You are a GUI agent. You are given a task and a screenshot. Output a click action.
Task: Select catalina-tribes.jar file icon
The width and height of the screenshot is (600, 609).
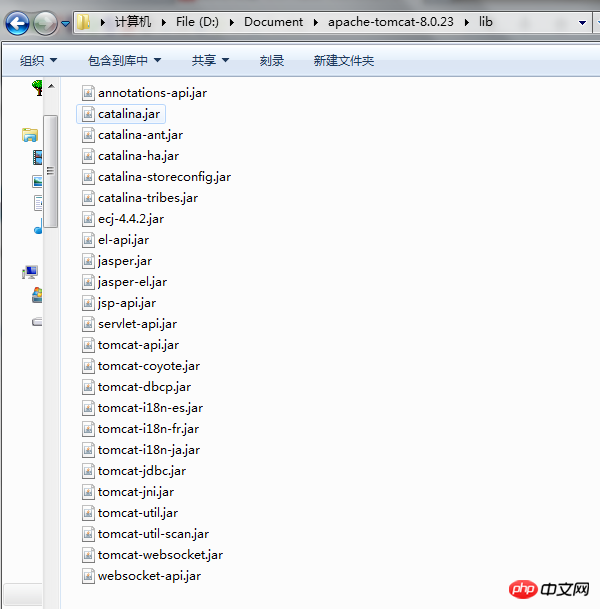coord(88,198)
